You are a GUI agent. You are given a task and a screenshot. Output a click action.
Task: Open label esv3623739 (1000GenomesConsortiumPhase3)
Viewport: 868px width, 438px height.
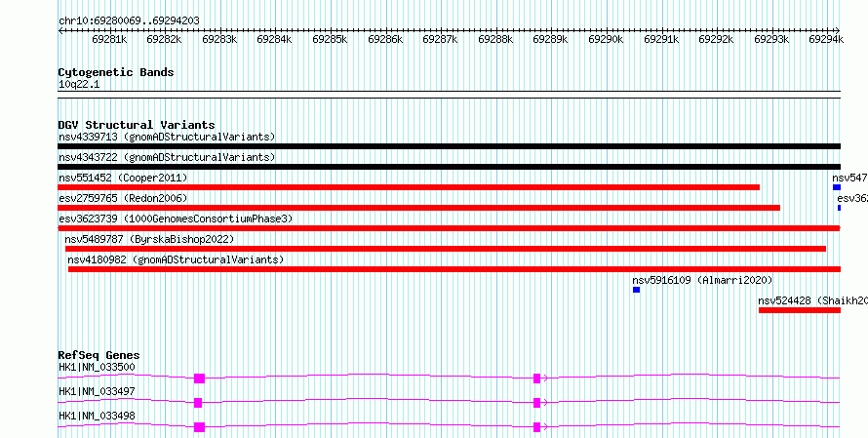(x=176, y=219)
